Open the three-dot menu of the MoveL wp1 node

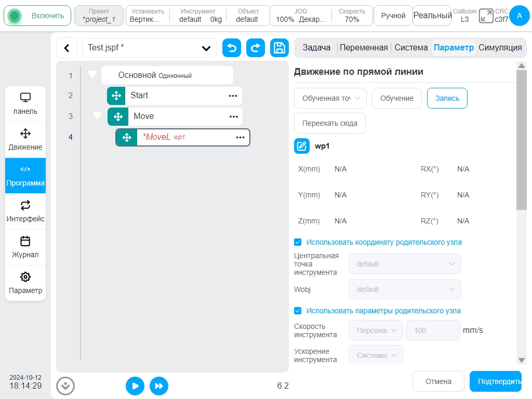[240, 137]
